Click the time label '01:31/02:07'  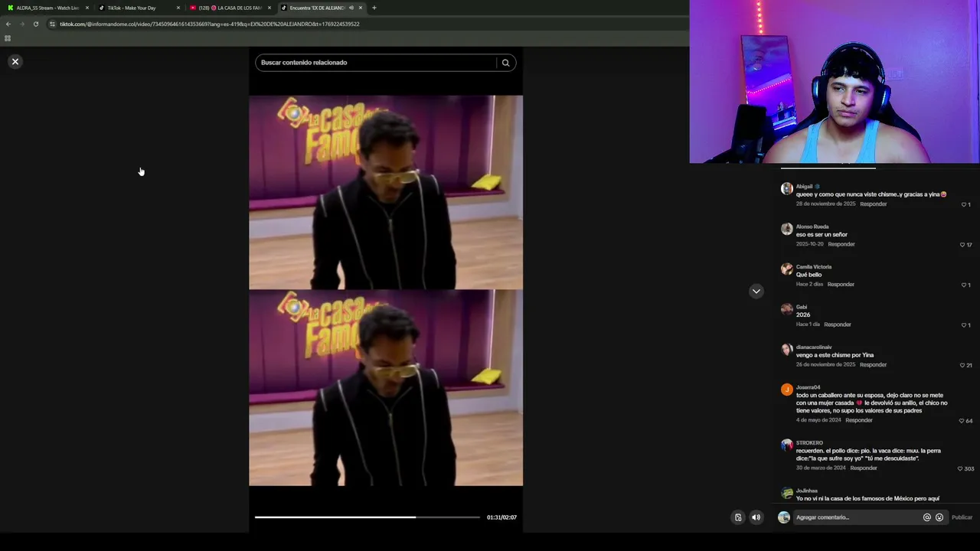(x=501, y=517)
